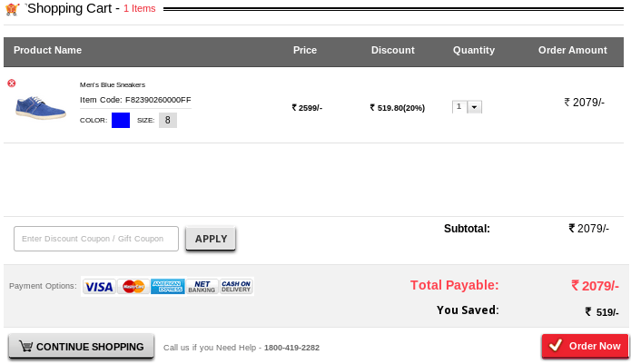Screen dimensions: 631x364
Task: Click the Payment Options label
Action: (43, 286)
